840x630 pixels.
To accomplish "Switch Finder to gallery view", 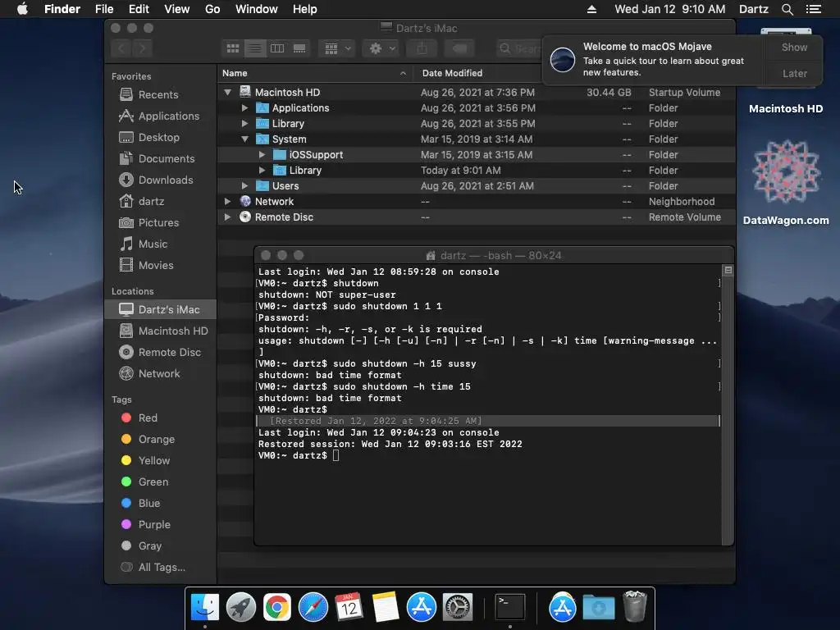I will tap(299, 48).
